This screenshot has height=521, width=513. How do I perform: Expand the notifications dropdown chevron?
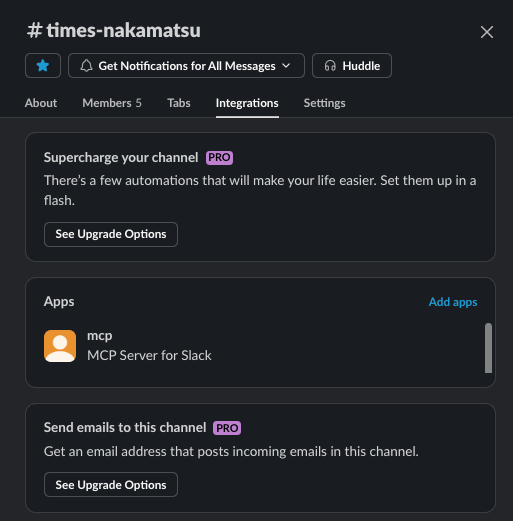(x=286, y=66)
